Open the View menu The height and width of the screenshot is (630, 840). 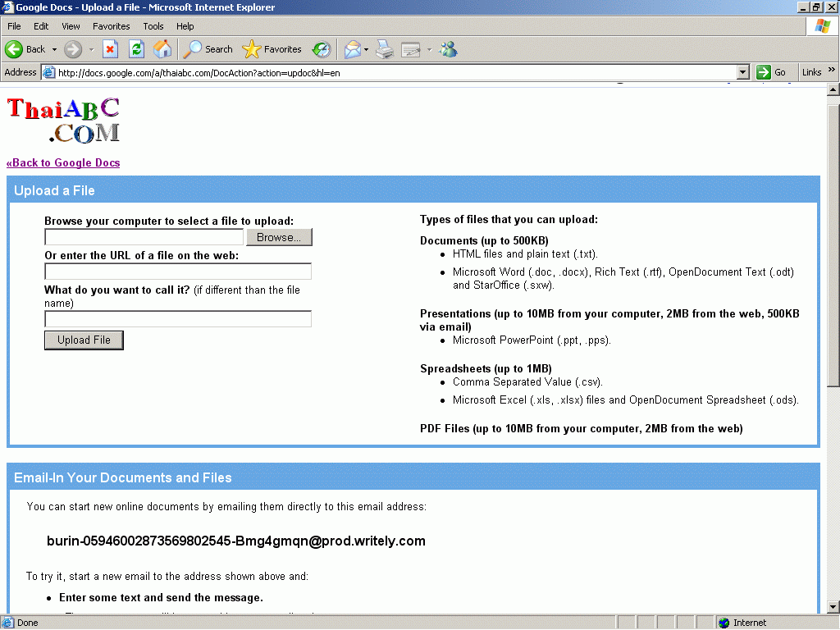(71, 26)
